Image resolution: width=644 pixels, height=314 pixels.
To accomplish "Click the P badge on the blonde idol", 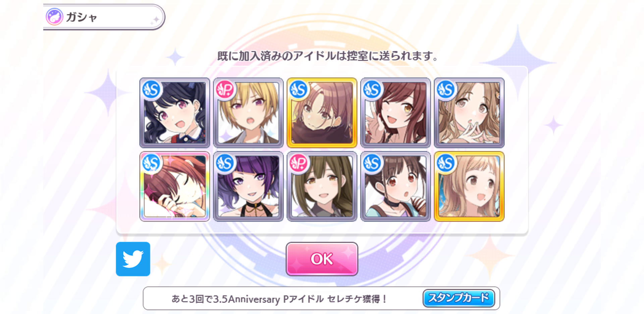I will pyautogui.click(x=225, y=89).
